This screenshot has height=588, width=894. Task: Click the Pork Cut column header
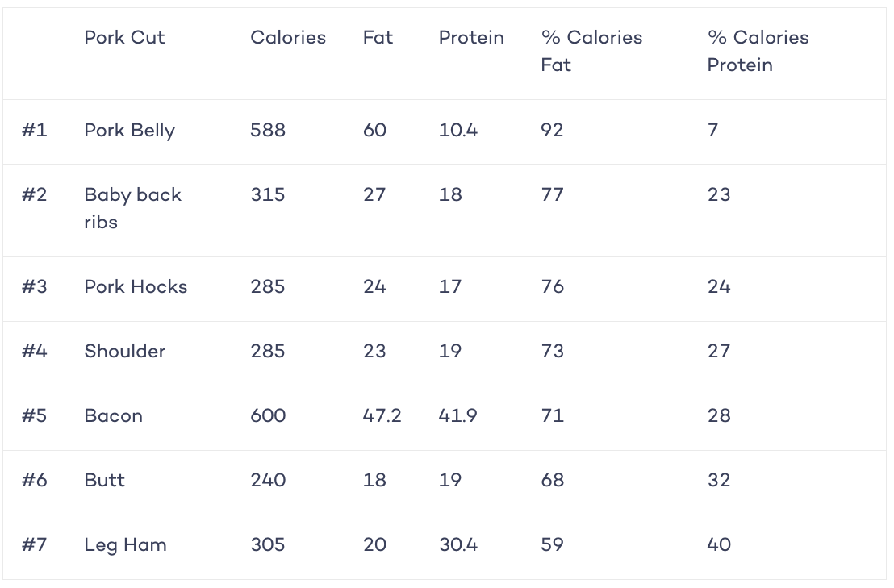pyautogui.click(x=124, y=38)
